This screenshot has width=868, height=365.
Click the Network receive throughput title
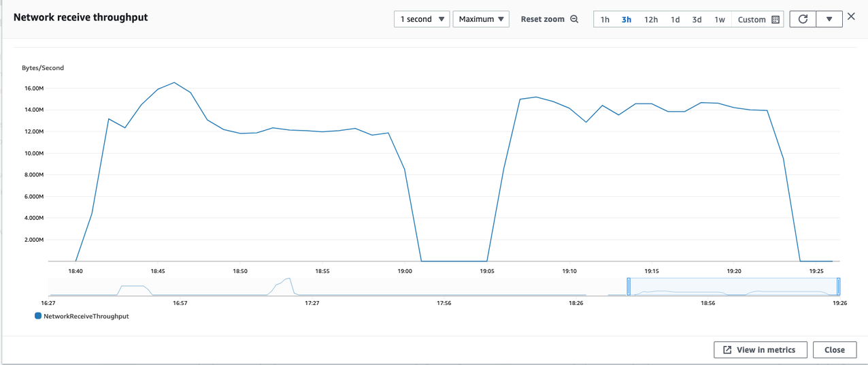click(80, 17)
